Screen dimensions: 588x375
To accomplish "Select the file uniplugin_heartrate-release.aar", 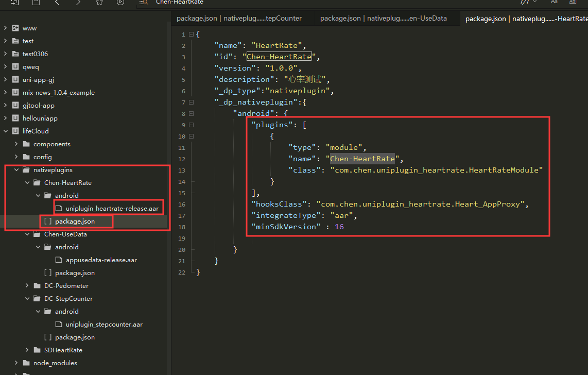I will (112, 208).
